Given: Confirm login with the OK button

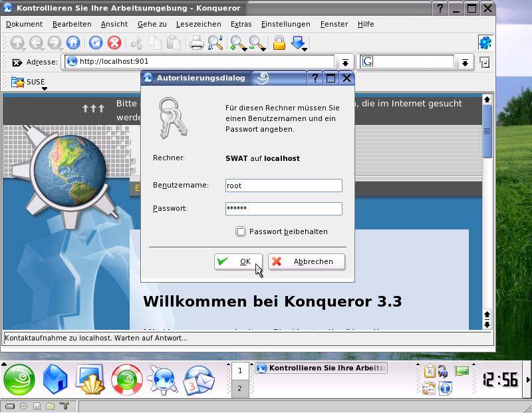Looking at the screenshot, I should pyautogui.click(x=238, y=261).
